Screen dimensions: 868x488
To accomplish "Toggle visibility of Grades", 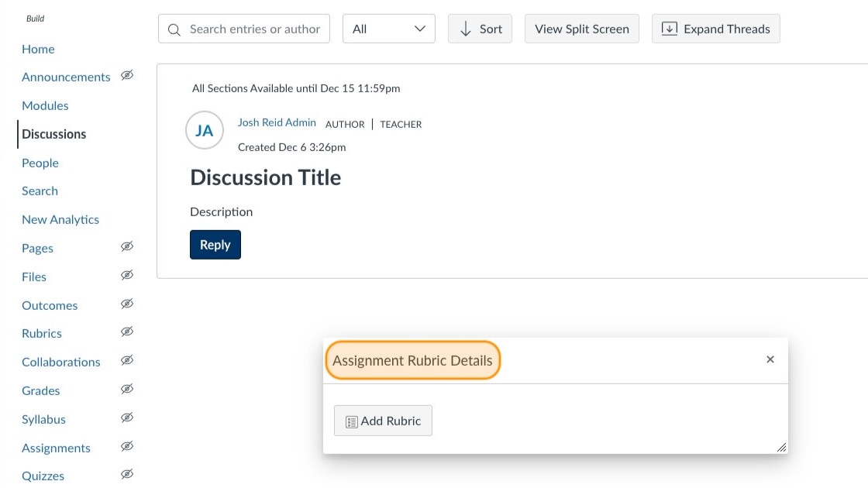I will [126, 388].
